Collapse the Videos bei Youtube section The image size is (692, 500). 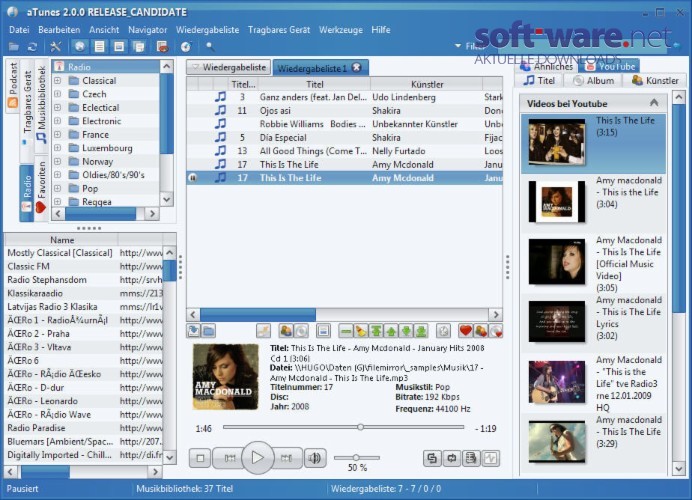[654, 103]
